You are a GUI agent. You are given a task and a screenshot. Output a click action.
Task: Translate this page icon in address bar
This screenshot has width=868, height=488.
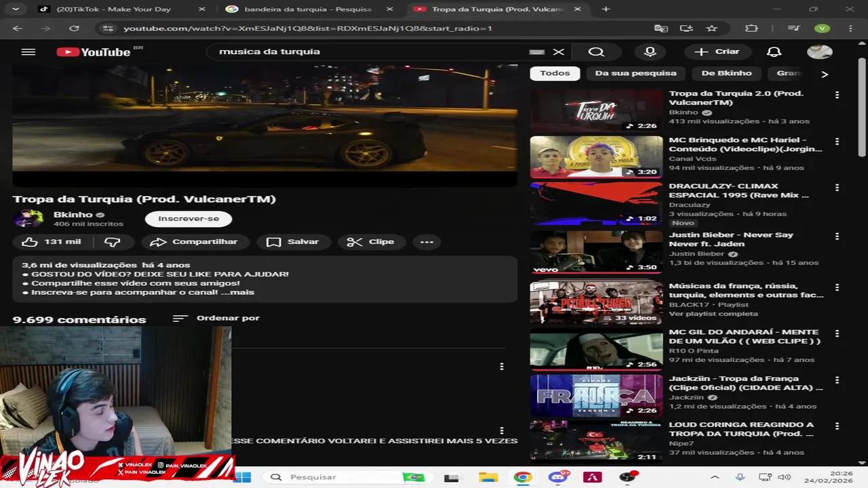pyautogui.click(x=660, y=28)
